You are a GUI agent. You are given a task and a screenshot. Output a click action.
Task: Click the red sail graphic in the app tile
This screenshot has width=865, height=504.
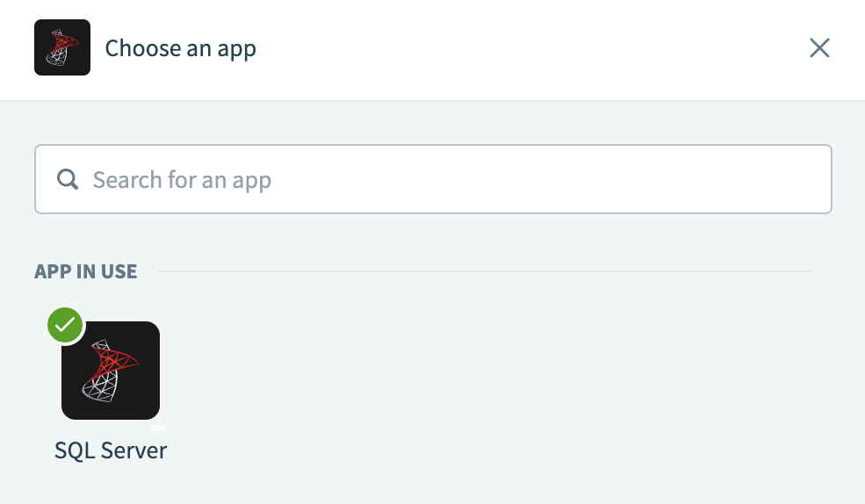tap(115, 357)
